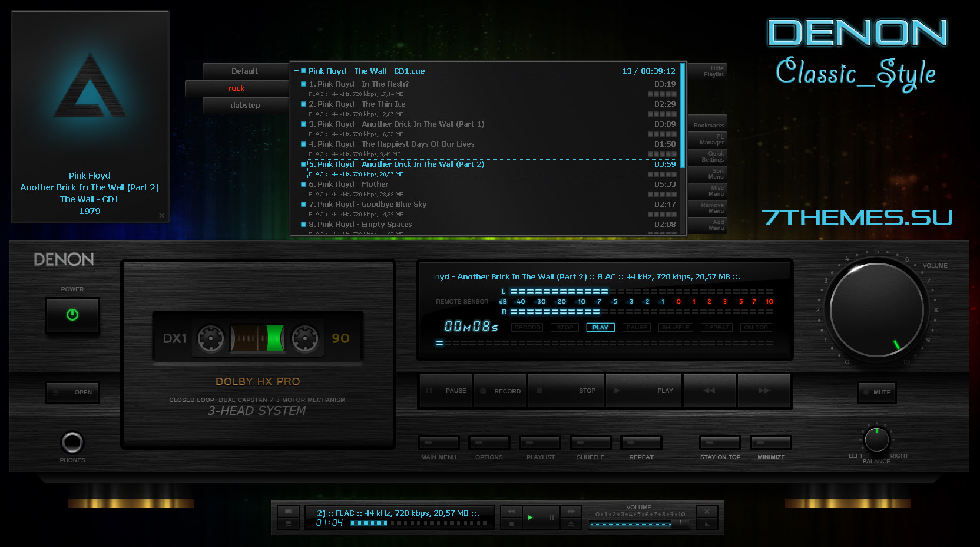980x547 pixels.
Task: Select track 8 Empty Spaces
Action: [488, 228]
